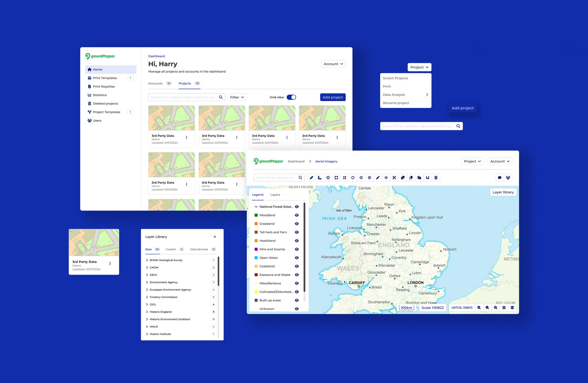
Task: Click the Add project button in dashboard
Action: [333, 97]
